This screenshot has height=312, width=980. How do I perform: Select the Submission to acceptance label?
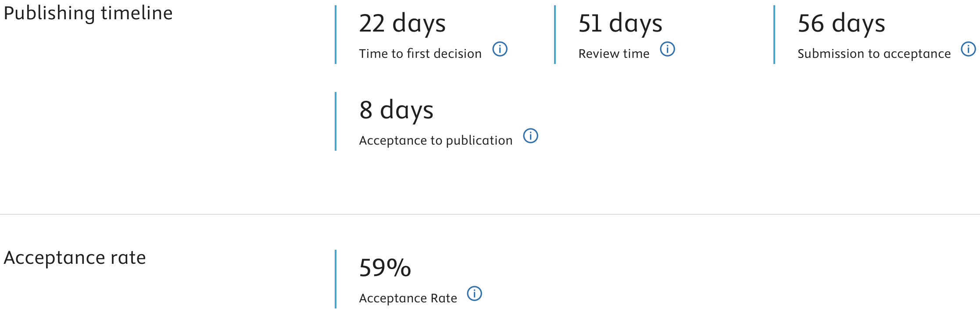tap(874, 53)
